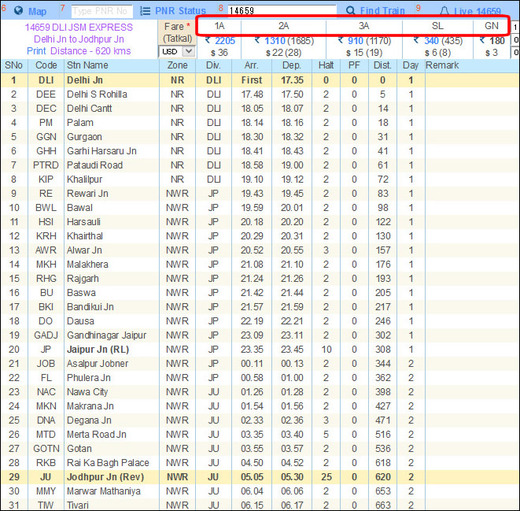520x511 pixels.
Task: Open Live 14659 link
Action: [x=477, y=11]
